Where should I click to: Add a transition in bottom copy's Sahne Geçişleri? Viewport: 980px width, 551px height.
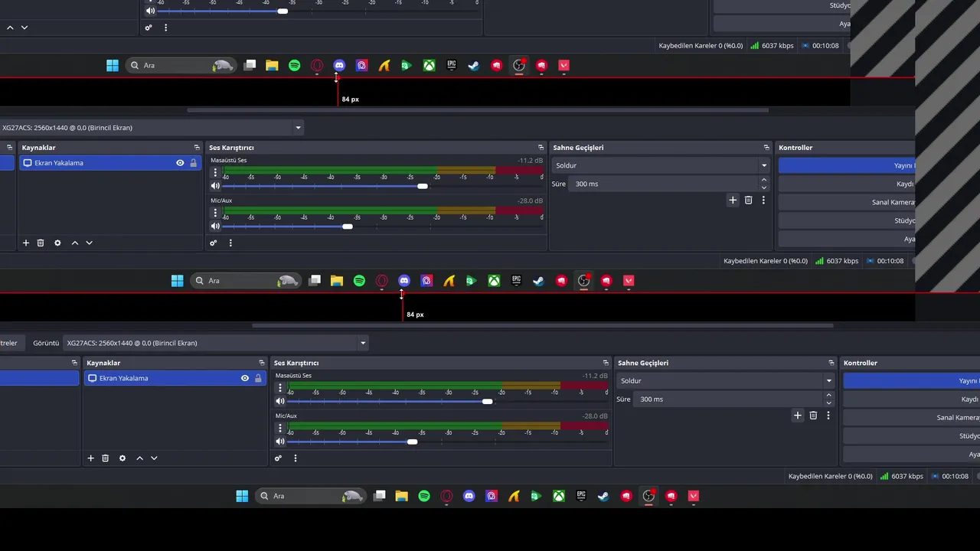click(x=797, y=415)
